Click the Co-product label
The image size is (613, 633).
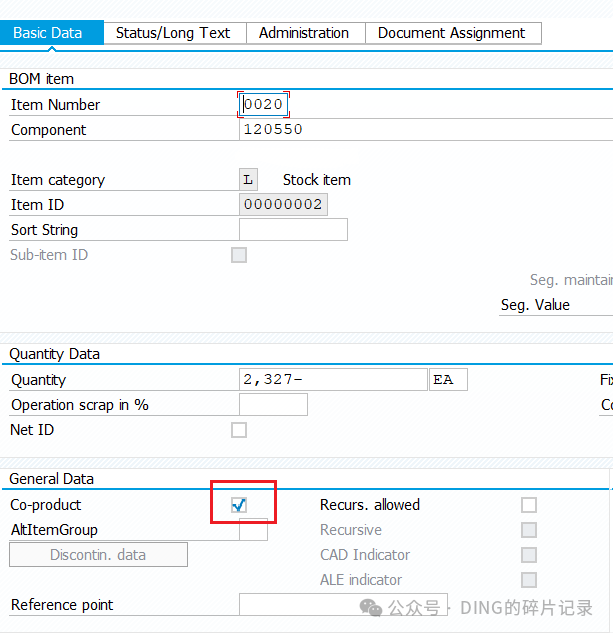point(46,505)
